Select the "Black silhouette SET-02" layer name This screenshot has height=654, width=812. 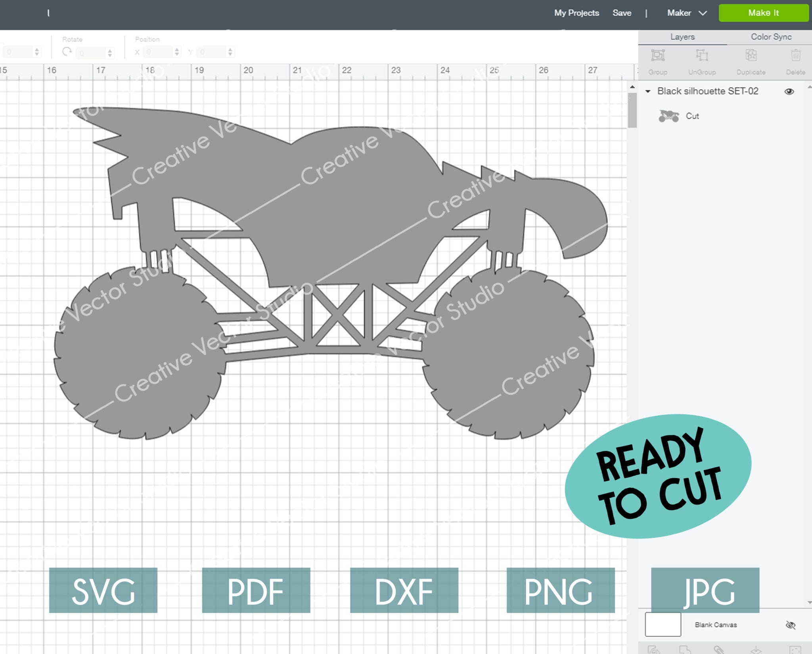[x=708, y=91]
